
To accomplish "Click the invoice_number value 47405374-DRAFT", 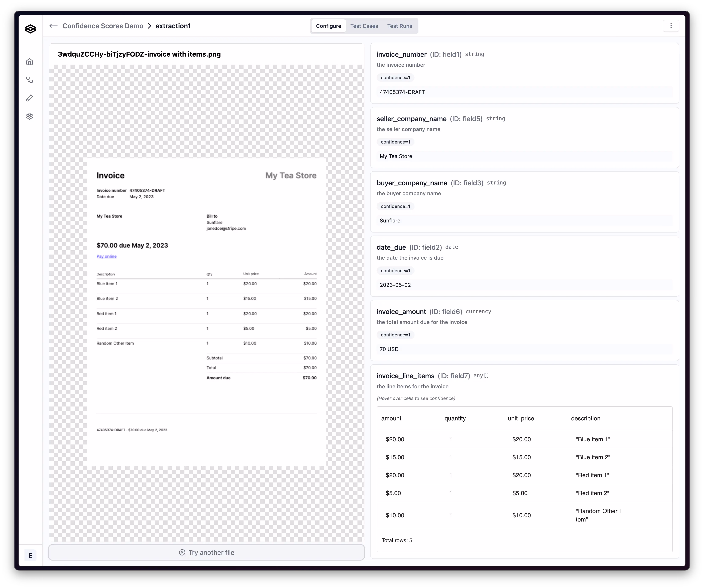I will point(402,92).
